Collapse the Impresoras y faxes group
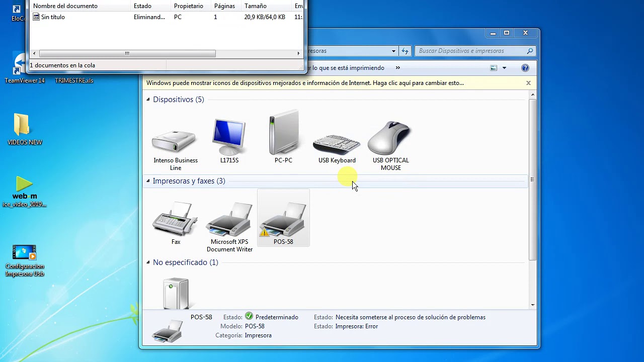 148,181
